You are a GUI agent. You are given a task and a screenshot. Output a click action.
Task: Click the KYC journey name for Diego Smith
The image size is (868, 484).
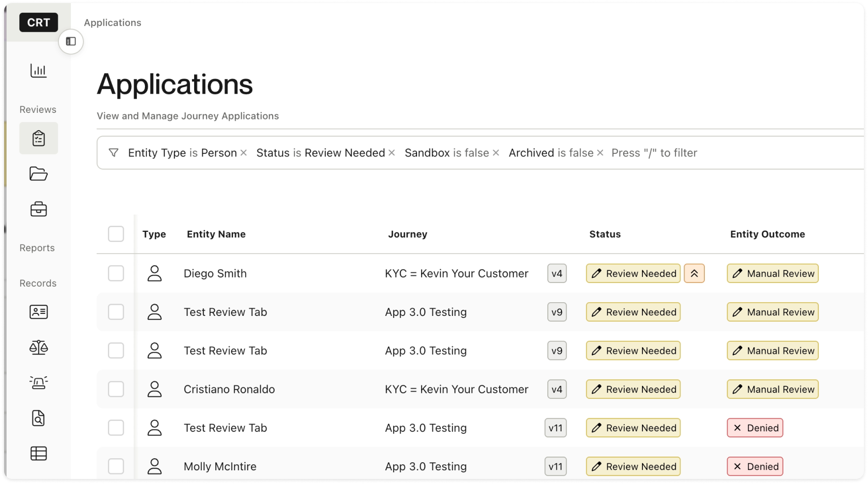tap(457, 273)
